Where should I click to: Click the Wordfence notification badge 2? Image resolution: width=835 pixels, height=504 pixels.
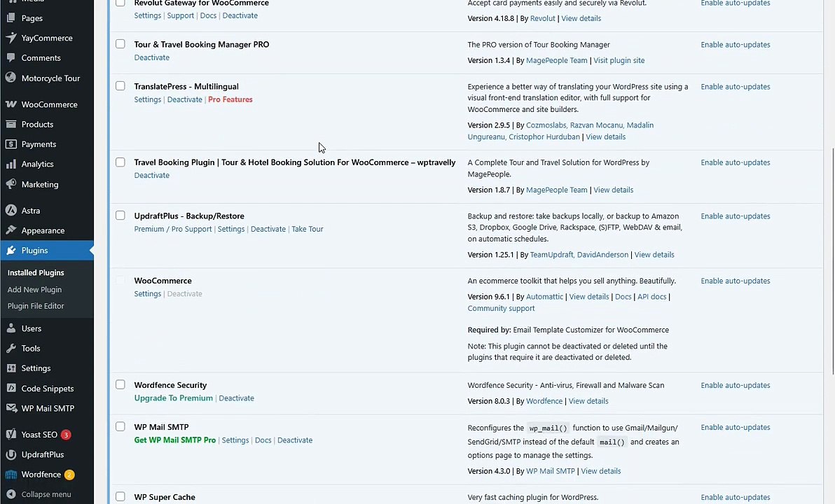69,475
